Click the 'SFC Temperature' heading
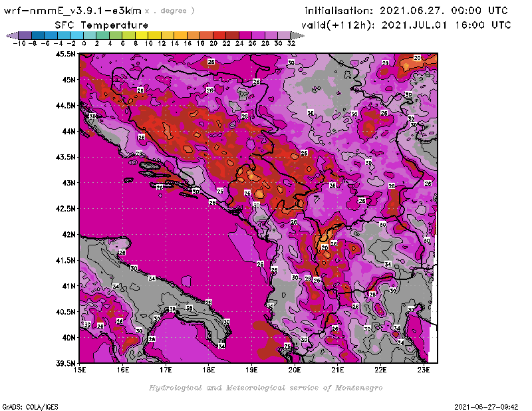The image size is (532, 411). click(102, 25)
